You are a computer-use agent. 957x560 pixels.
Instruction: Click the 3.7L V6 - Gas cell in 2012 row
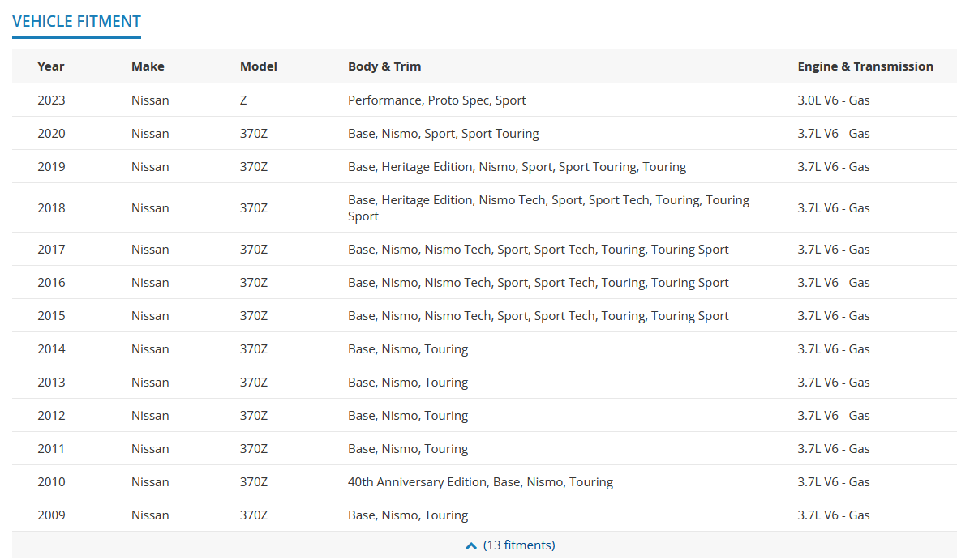pos(833,416)
